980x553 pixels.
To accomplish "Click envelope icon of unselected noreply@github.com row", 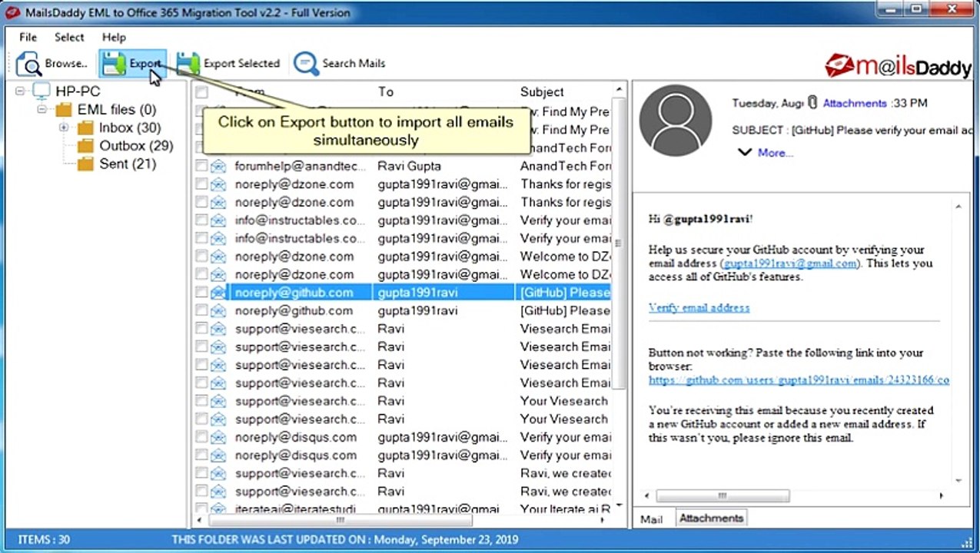I will [x=218, y=310].
